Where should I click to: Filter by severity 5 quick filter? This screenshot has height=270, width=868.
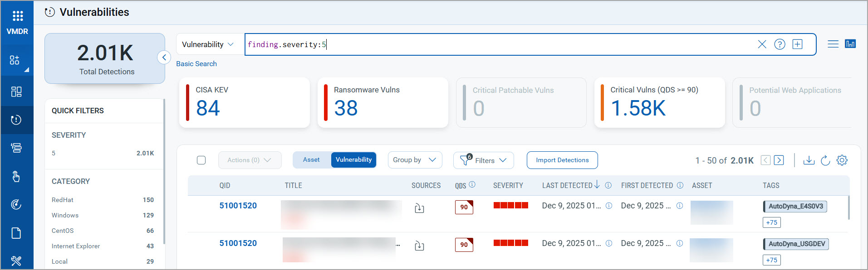pyautogui.click(x=103, y=153)
